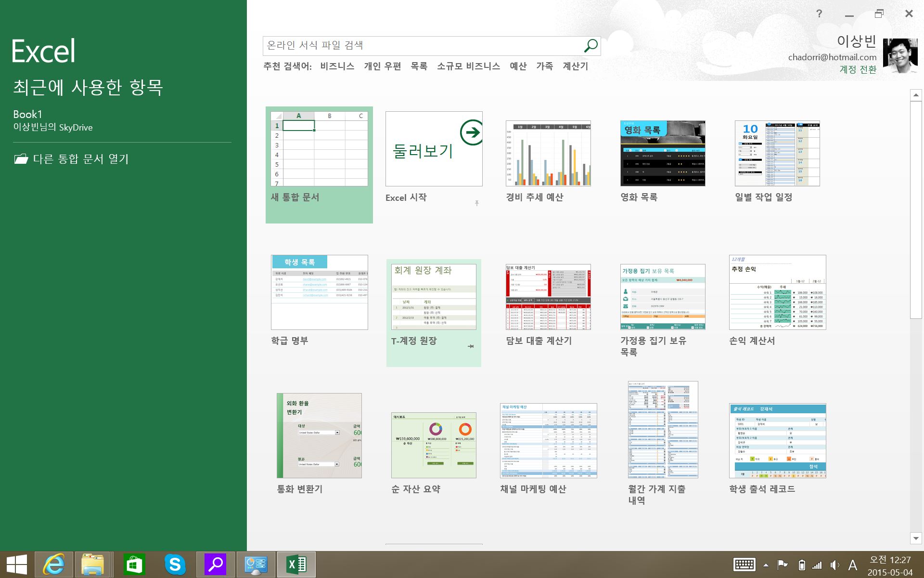Viewport: 924px width, 578px height.
Task: Show hidden tray icons arrow
Action: (x=766, y=565)
